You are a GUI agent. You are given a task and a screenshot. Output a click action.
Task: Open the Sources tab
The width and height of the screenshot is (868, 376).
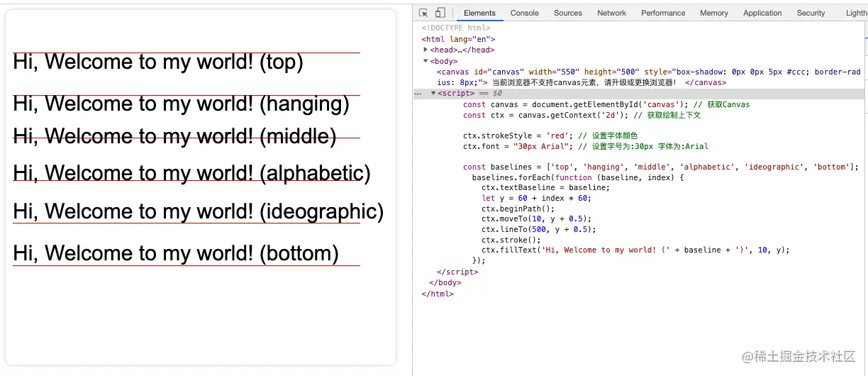tap(568, 13)
